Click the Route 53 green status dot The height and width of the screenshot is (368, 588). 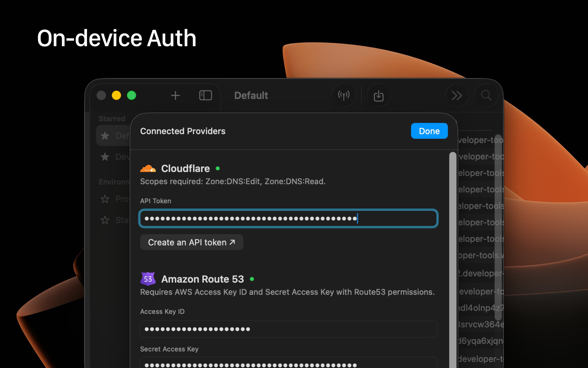click(252, 279)
